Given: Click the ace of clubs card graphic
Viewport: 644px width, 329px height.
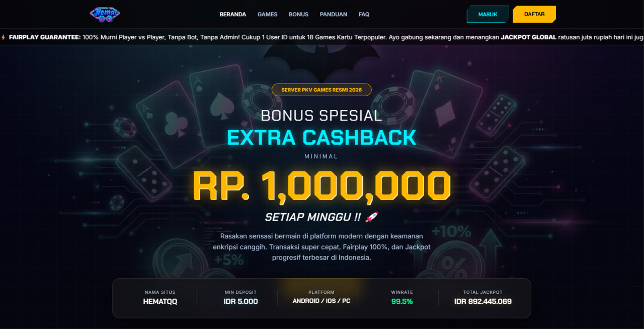Looking at the screenshot, I should pos(173,124).
